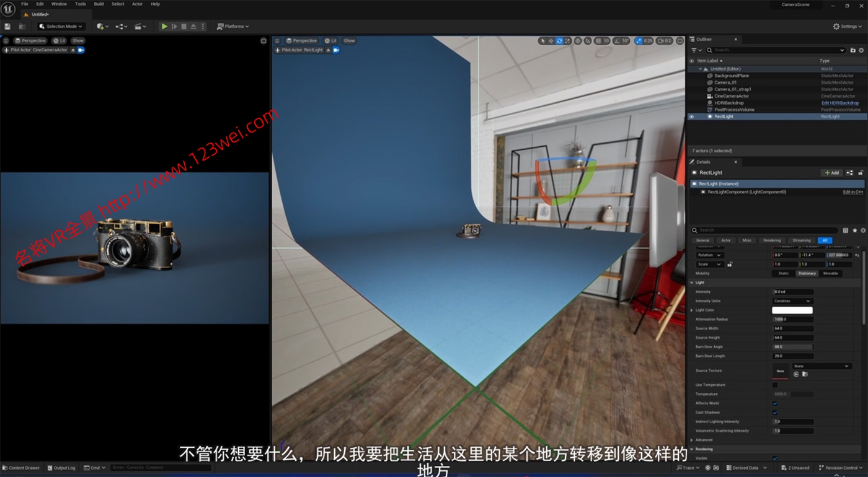Open the Source Texture None dropdown
The height and width of the screenshot is (477, 868).
(821, 366)
